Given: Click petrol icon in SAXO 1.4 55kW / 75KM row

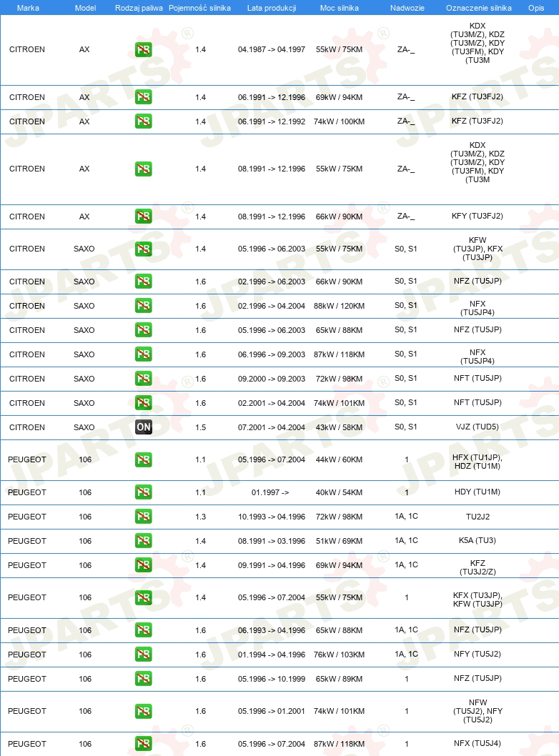Looking at the screenshot, I should pos(143,249).
